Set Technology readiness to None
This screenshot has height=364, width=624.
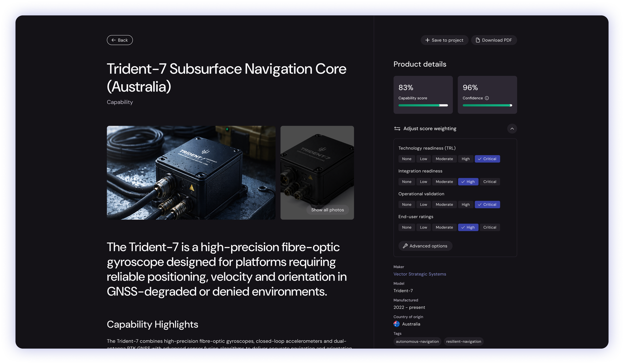point(407,159)
